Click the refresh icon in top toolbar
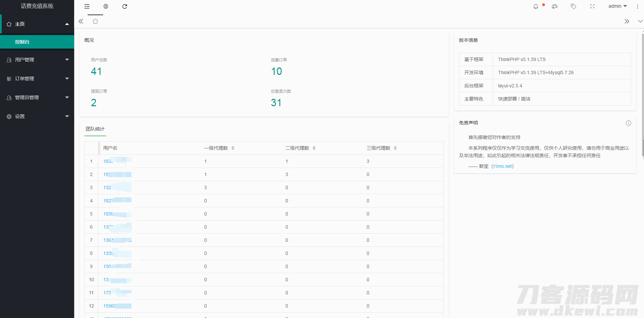 pos(125,6)
